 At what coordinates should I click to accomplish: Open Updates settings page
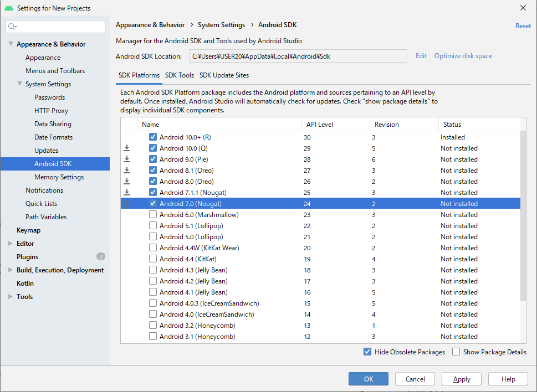[46, 151]
